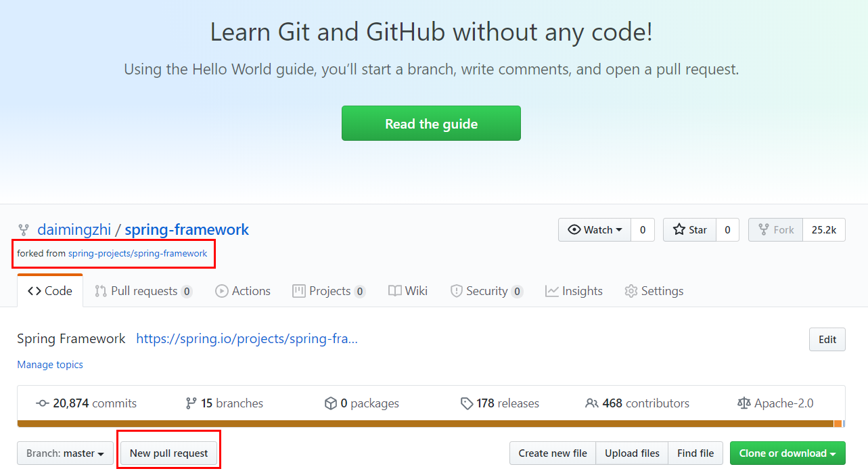Click the star icon on Star button
Image resolution: width=868 pixels, height=471 pixels.
pos(679,230)
